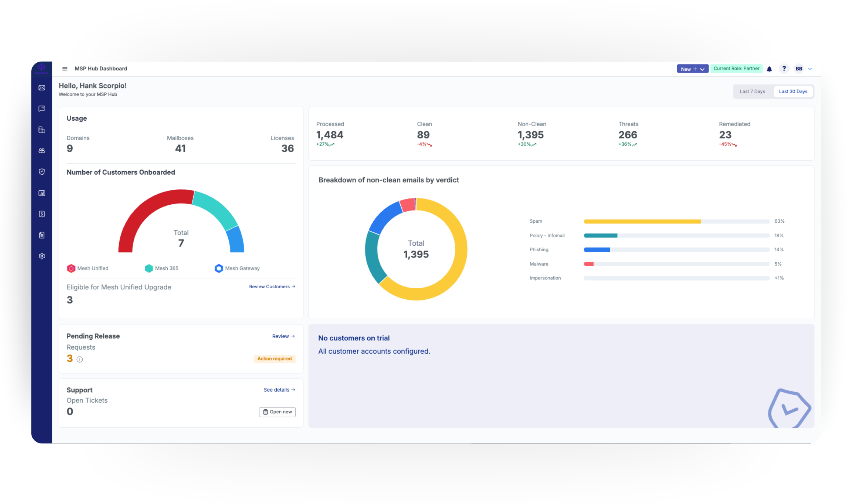Image resolution: width=849 pixels, height=504 pixels.
Task: Click the Review Customers link
Action: [x=272, y=287]
